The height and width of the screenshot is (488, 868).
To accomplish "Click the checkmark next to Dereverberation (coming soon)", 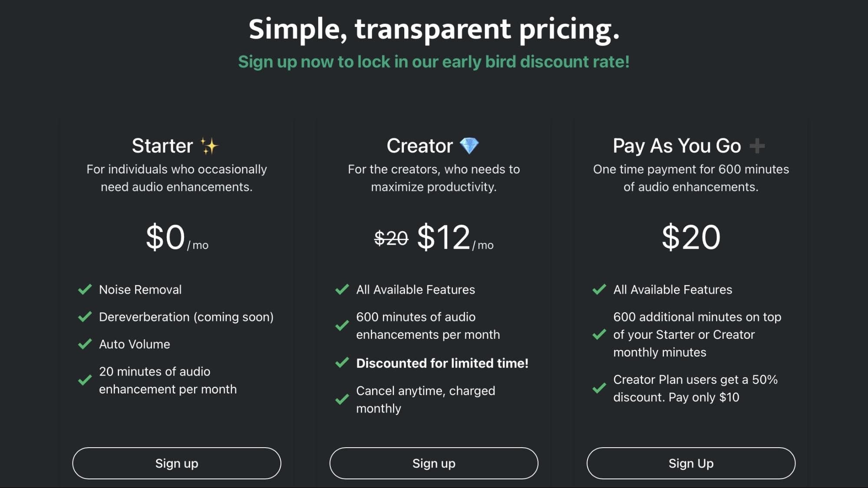I will click(85, 317).
